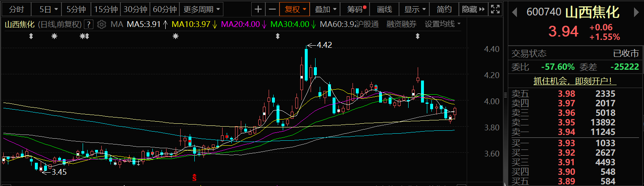Click the question mark help icon
The image size is (644, 186).
[88, 24]
